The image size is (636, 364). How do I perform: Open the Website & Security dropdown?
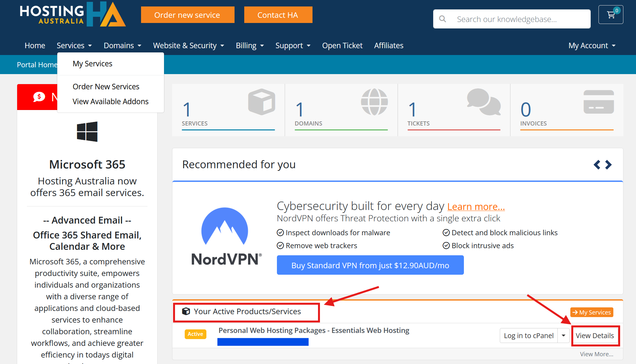(x=189, y=46)
